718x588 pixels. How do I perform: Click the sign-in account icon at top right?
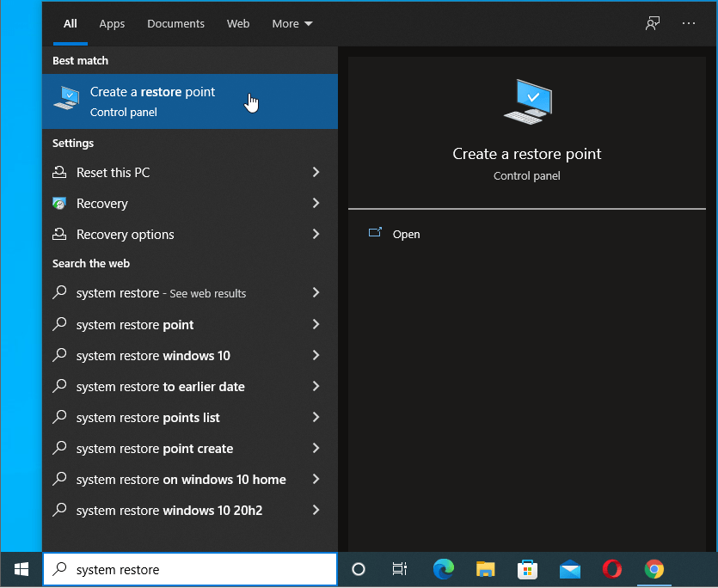[x=652, y=24]
